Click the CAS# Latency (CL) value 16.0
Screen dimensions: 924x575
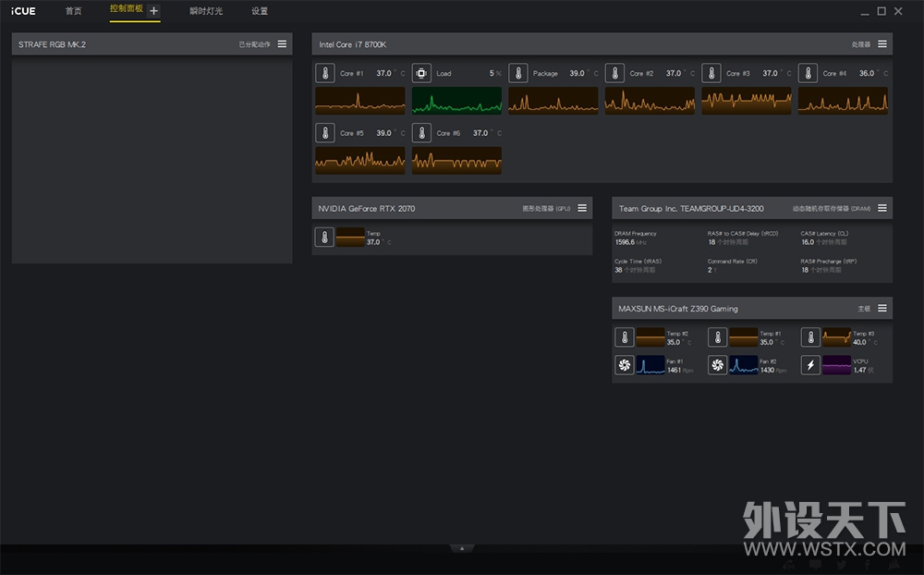(x=808, y=242)
